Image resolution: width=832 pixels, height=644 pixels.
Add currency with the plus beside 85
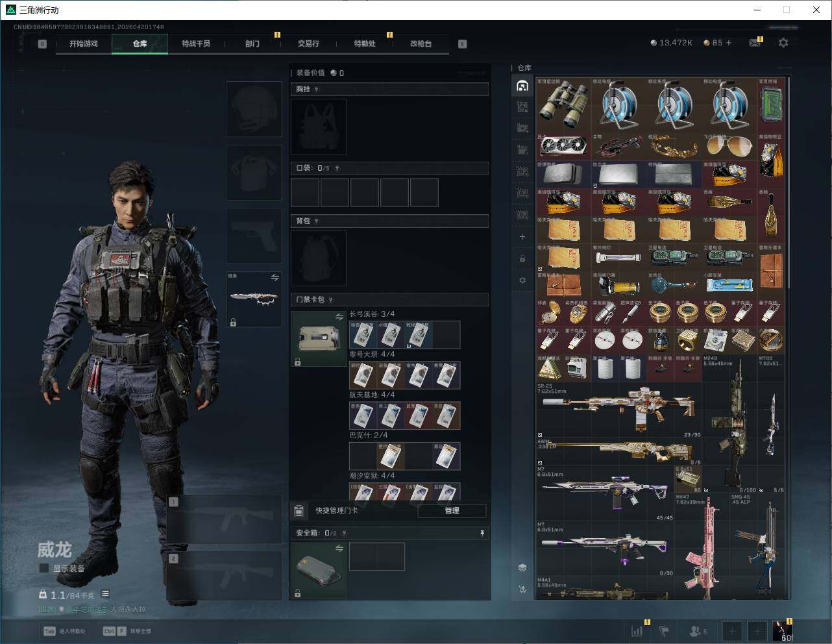coord(729,43)
